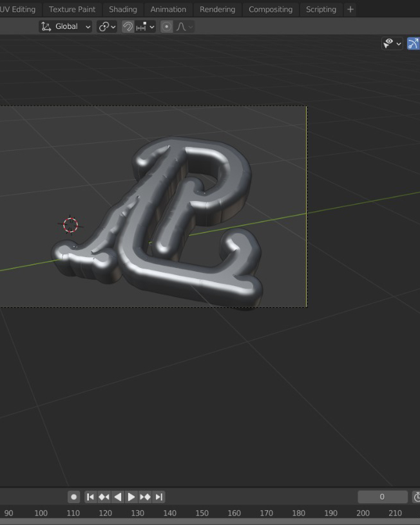Toggle the viewport gizmo button
Screen dimensions: 420x525
[414, 43]
